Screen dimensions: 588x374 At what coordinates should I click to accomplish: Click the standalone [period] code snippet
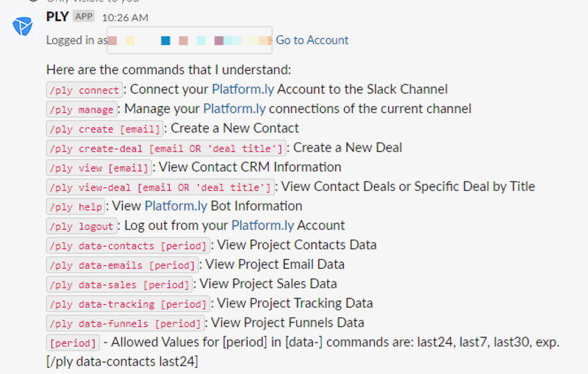click(x=73, y=343)
